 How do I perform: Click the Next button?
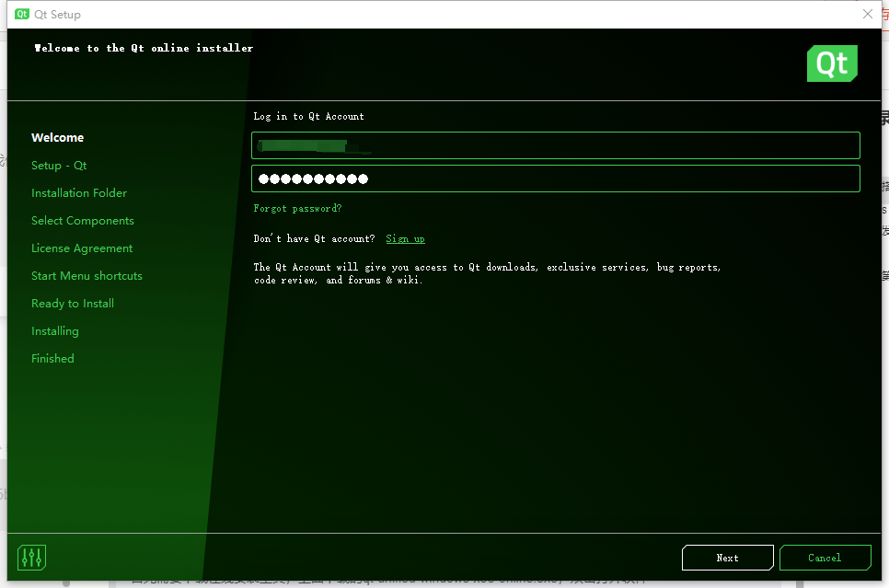coord(727,558)
